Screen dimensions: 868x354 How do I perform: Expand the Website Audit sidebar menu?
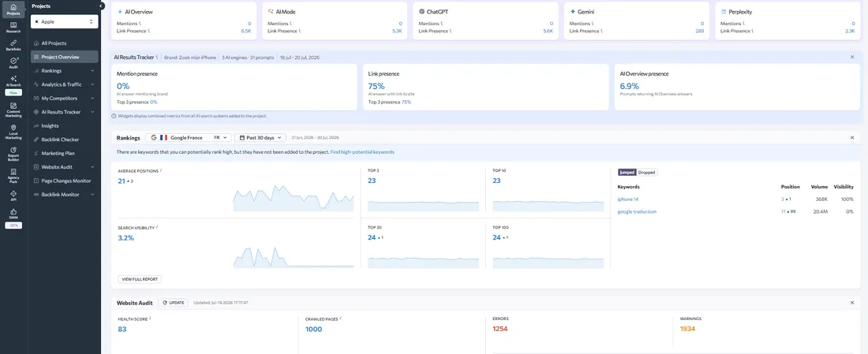pyautogui.click(x=92, y=167)
